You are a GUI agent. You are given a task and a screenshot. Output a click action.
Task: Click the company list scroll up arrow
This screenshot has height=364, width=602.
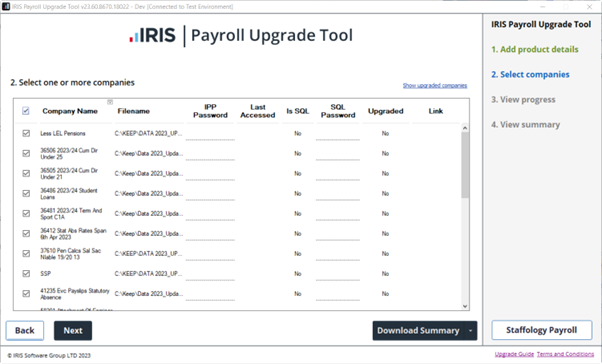pos(465,128)
